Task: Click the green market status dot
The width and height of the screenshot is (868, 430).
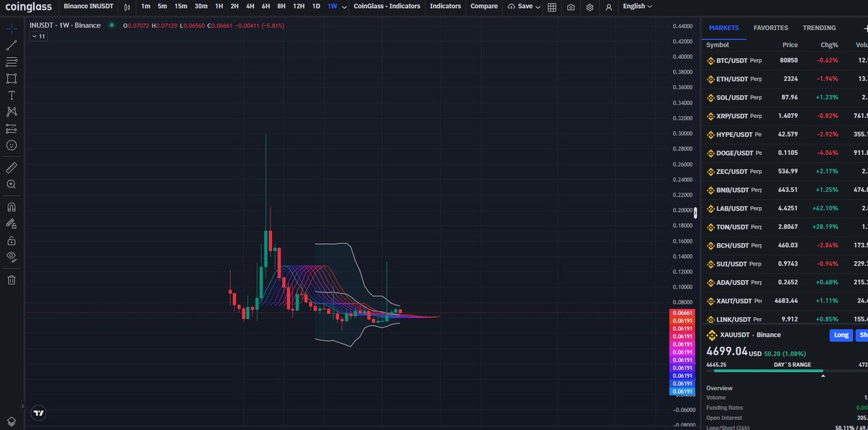Action: click(111, 25)
